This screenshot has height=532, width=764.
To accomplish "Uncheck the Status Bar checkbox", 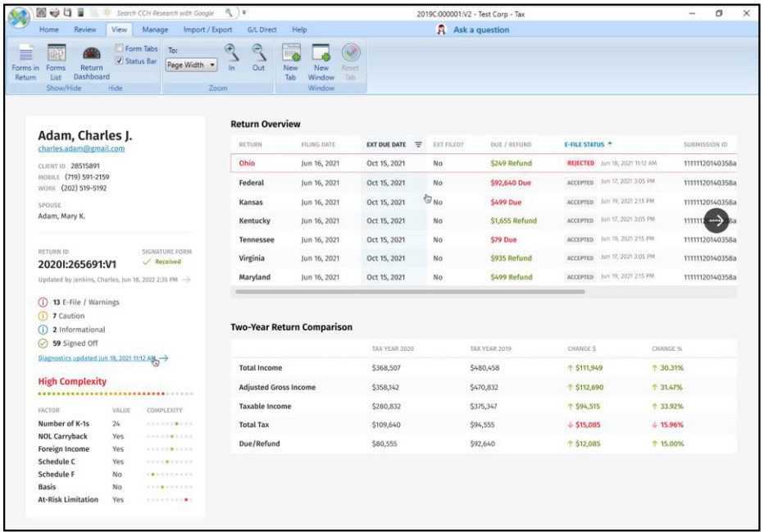I will (119, 61).
